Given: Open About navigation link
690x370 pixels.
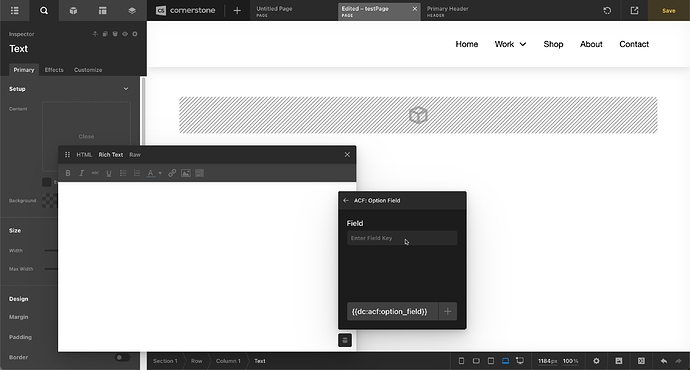Looking at the screenshot, I should [x=591, y=44].
